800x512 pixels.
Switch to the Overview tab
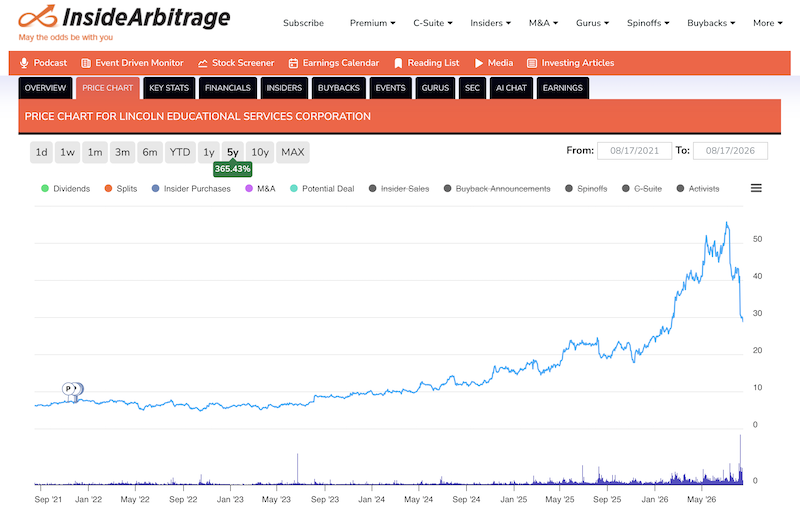[45, 88]
